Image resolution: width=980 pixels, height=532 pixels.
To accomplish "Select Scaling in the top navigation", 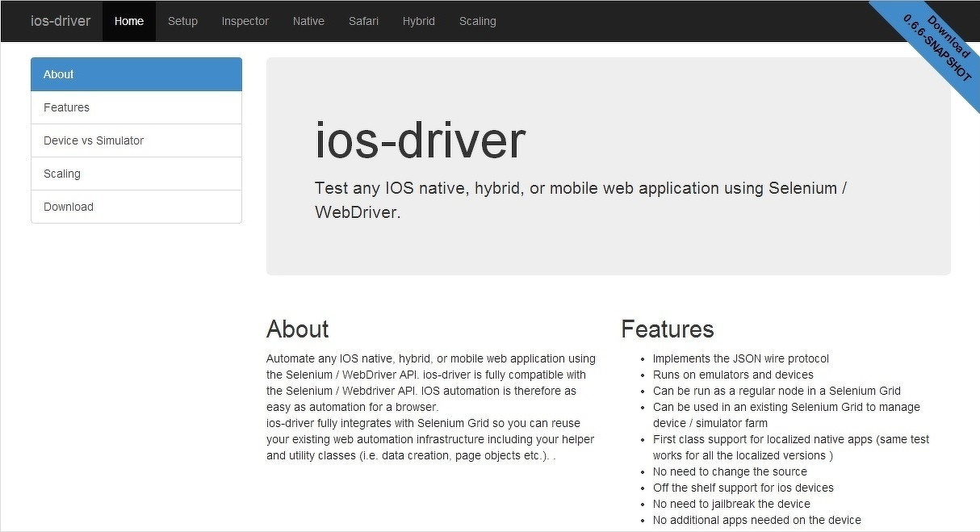I will pos(477,21).
